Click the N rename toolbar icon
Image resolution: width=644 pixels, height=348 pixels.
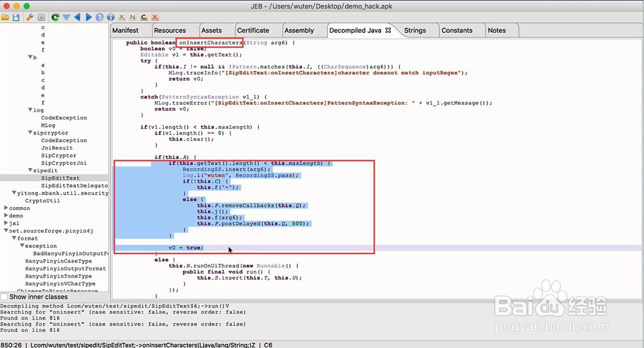pos(132,17)
